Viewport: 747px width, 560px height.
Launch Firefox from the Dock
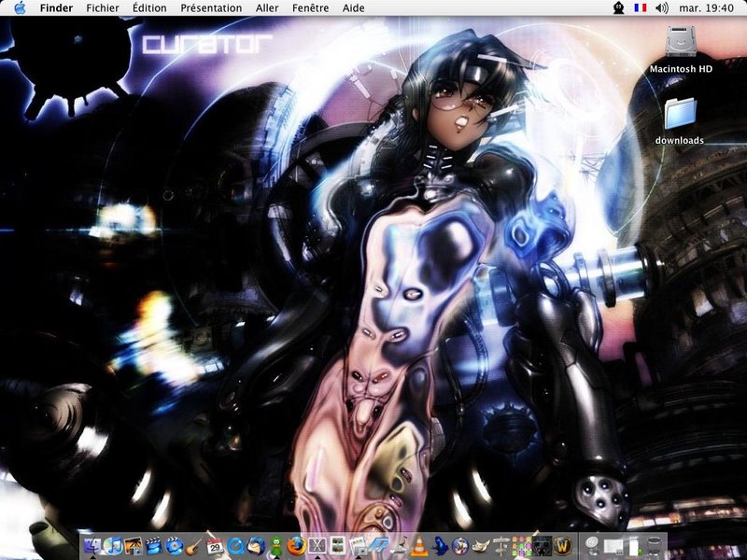(x=296, y=546)
